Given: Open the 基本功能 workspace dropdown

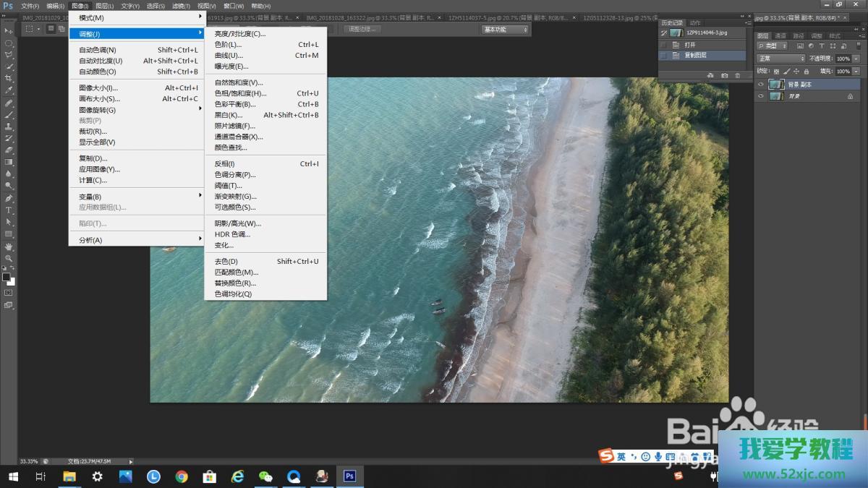Looking at the screenshot, I should (505, 29).
